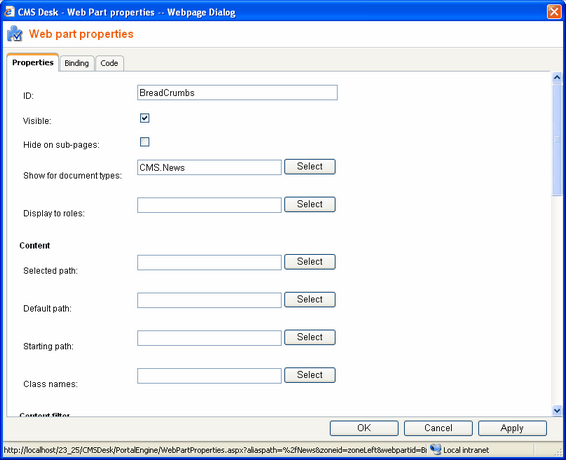Open Select for Show for document types
The image size is (566, 460).
[310, 167]
